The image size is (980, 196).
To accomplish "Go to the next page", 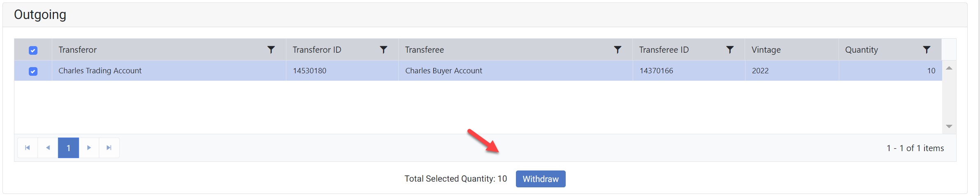I will point(89,148).
